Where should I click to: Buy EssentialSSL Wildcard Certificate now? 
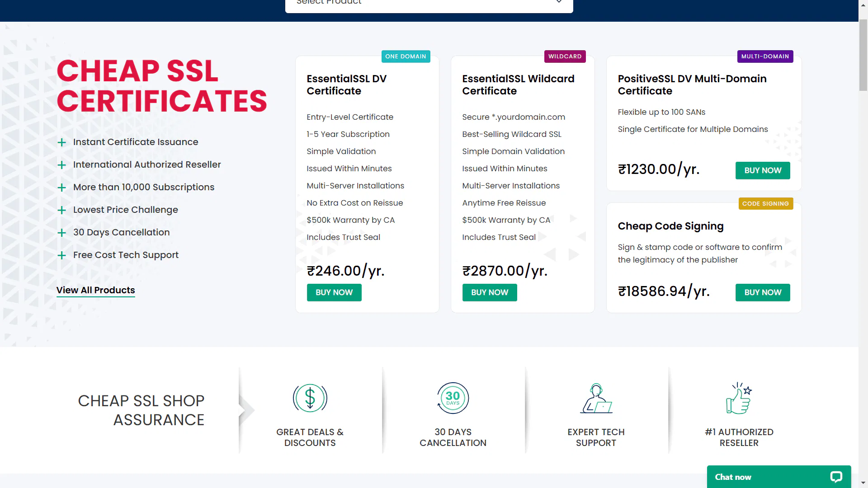pos(490,292)
